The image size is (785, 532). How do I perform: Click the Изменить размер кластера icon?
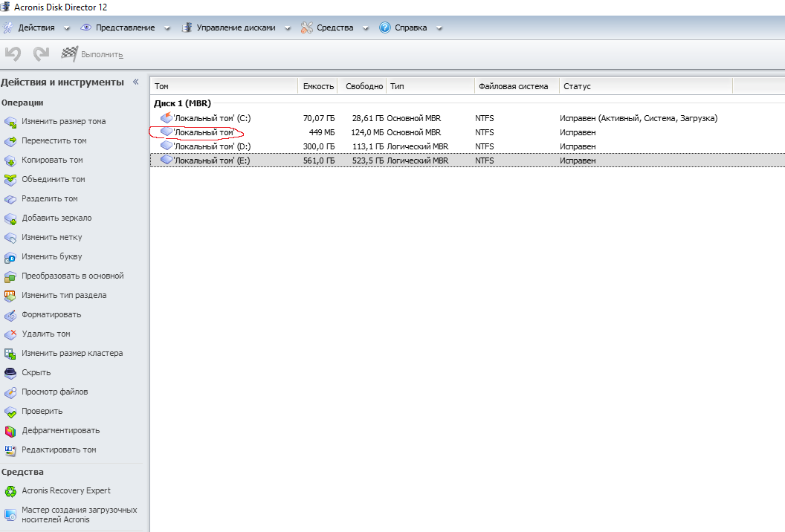(x=10, y=354)
